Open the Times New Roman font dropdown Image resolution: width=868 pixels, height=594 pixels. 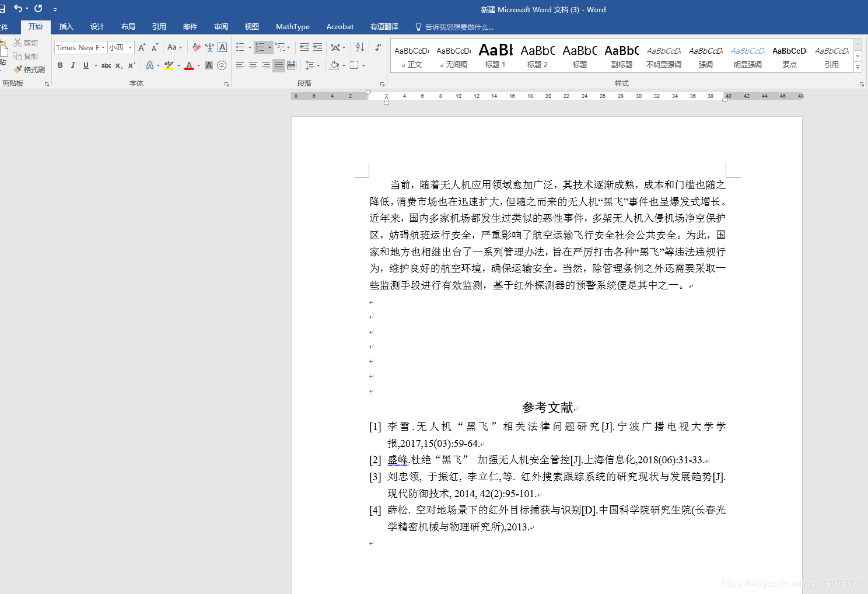point(103,48)
